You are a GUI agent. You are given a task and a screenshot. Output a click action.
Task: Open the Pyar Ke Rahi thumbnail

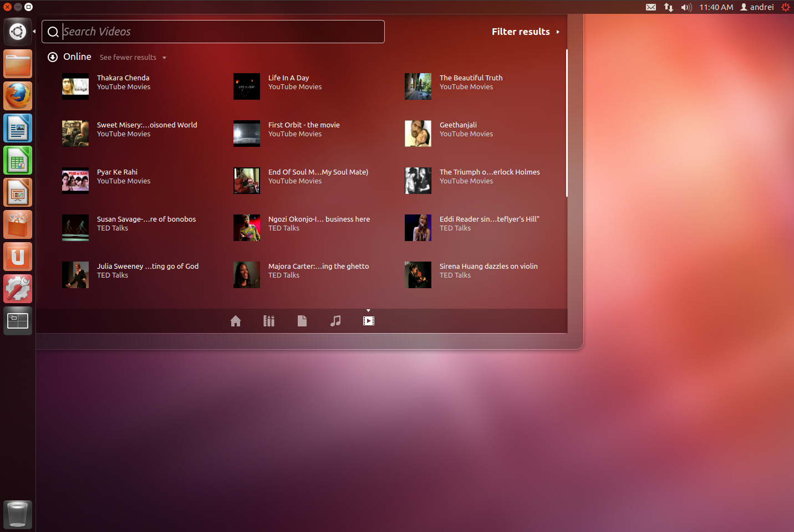[x=75, y=181]
